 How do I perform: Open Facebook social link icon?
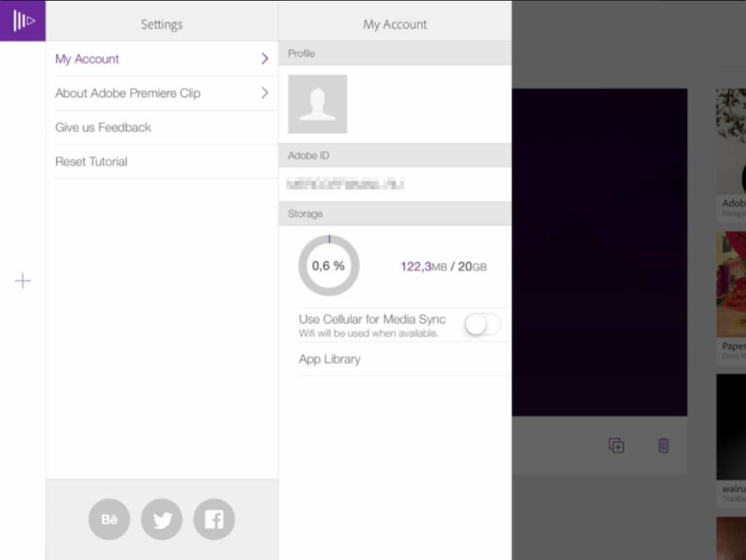pos(214,519)
